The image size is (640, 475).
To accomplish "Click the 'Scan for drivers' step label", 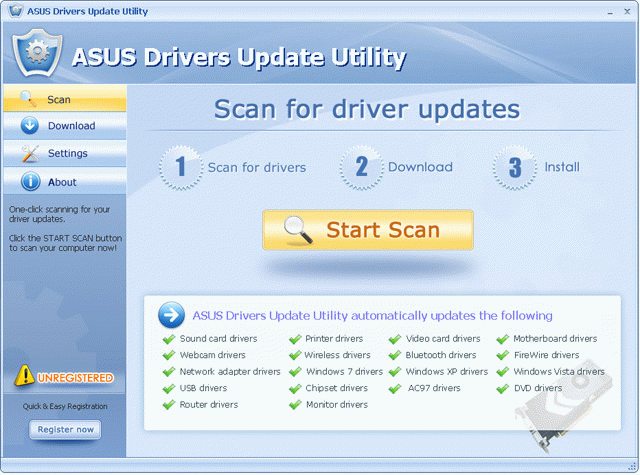I will click(x=257, y=167).
